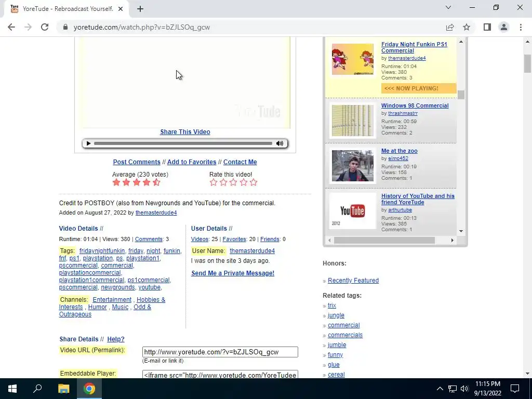
Task: Rate video with first empty star
Action: [214, 182]
